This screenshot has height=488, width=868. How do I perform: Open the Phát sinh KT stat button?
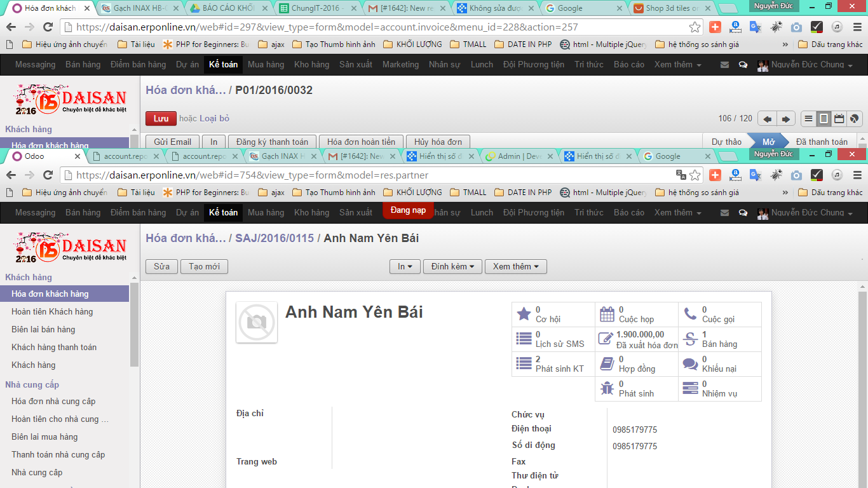coord(553,364)
